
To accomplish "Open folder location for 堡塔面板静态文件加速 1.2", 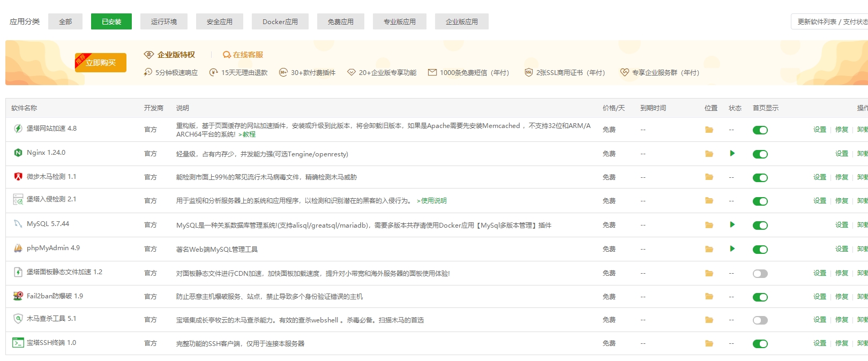I will [x=709, y=273].
